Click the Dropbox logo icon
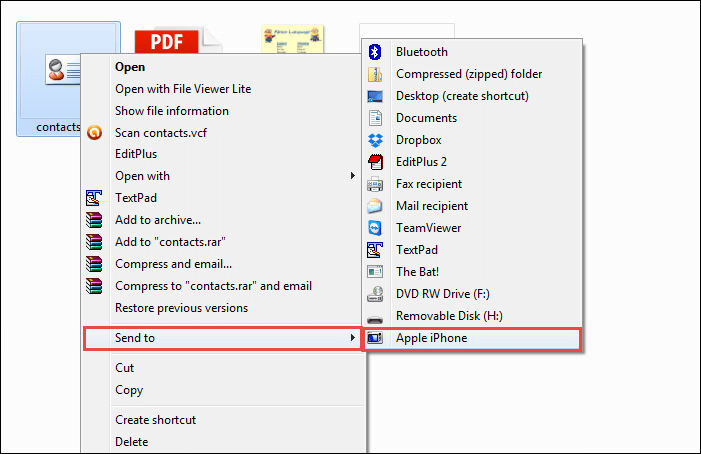 [375, 140]
